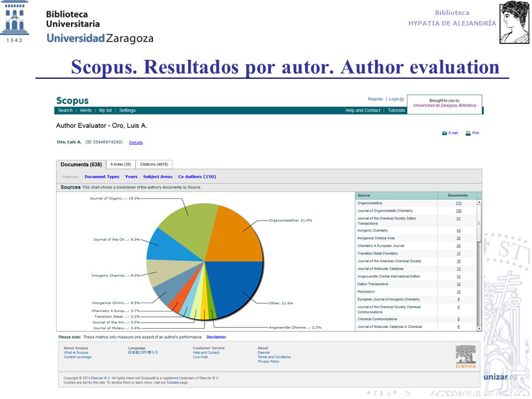Show Years breakdown
Screen dimensions: 532x399
[131, 177]
